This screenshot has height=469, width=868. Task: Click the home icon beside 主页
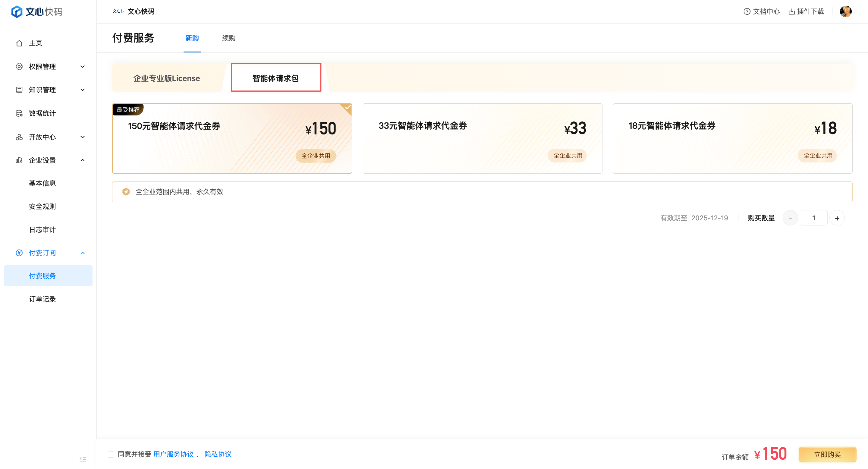click(19, 43)
